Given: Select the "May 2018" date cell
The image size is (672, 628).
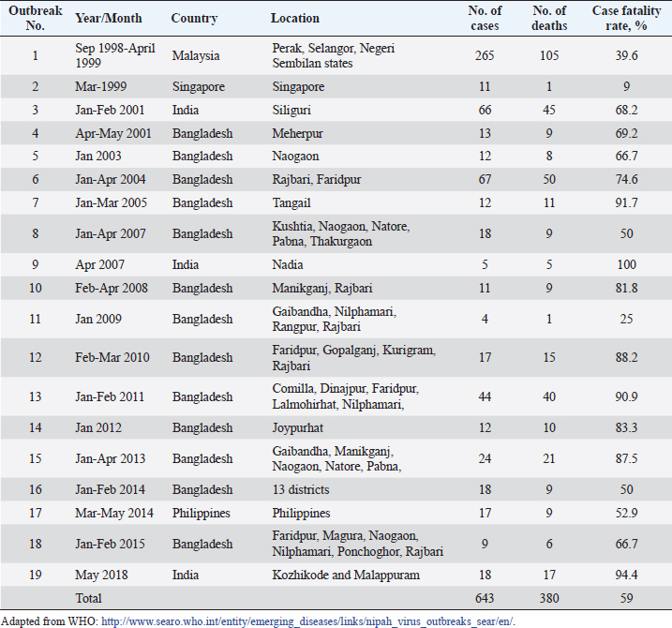Looking at the screenshot, I should (x=101, y=575).
